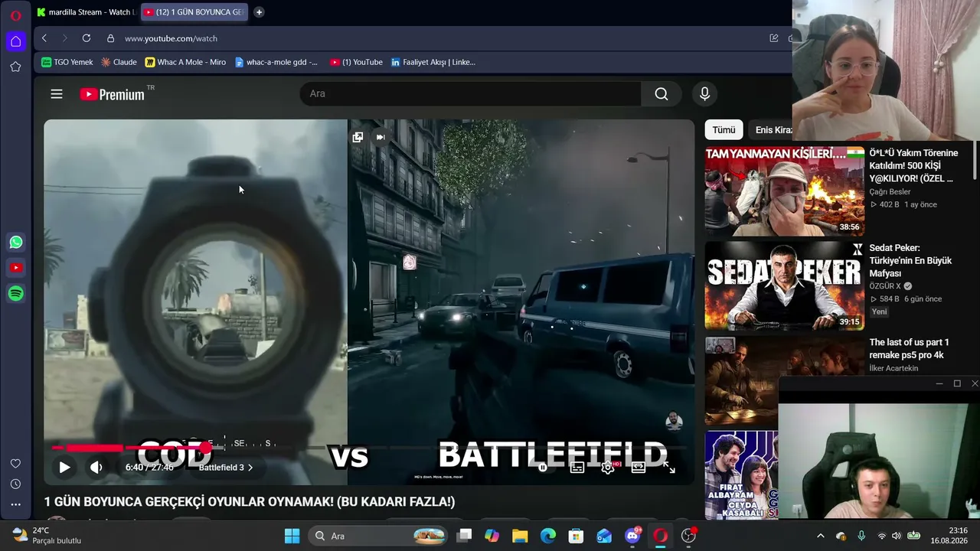Open the player settings gear
Image resolution: width=980 pixels, height=551 pixels.
pos(608,467)
